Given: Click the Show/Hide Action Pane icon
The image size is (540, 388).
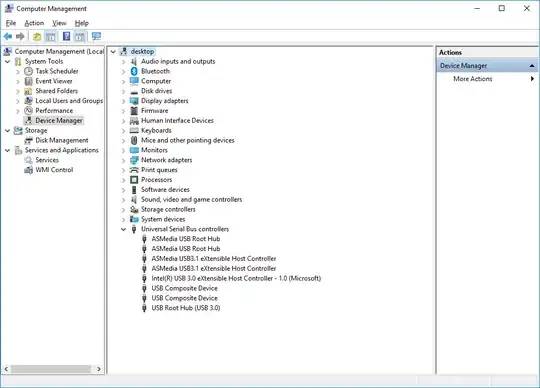Looking at the screenshot, I should [x=80, y=36].
